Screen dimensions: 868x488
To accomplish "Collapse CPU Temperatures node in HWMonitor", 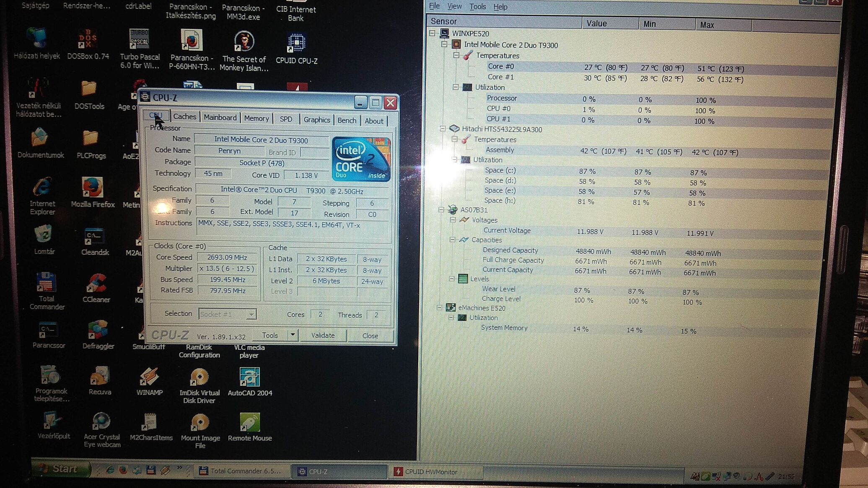I will (456, 55).
